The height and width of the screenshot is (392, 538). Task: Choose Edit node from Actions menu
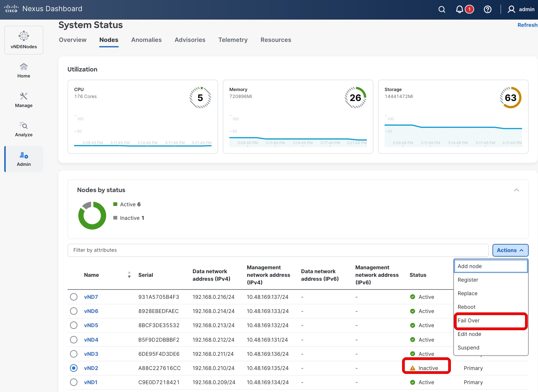491,334
